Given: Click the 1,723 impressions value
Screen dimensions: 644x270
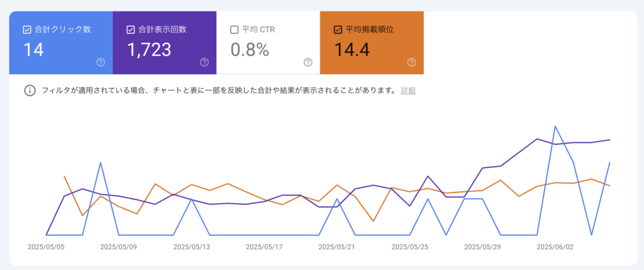Looking at the screenshot, I should pos(149,50).
